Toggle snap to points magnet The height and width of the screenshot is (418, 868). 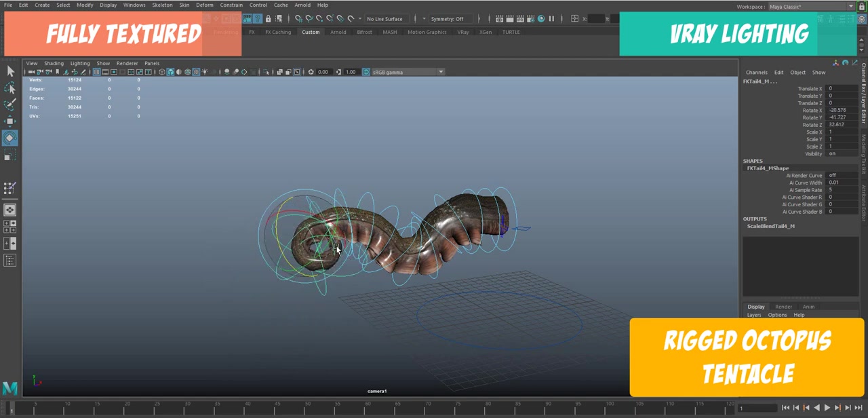pyautogui.click(x=319, y=19)
